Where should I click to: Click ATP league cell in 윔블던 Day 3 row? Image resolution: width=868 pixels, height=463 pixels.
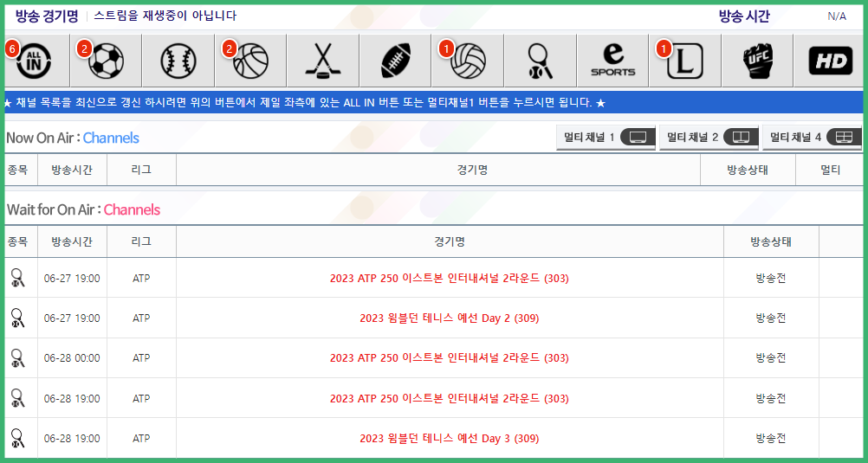[x=141, y=439]
